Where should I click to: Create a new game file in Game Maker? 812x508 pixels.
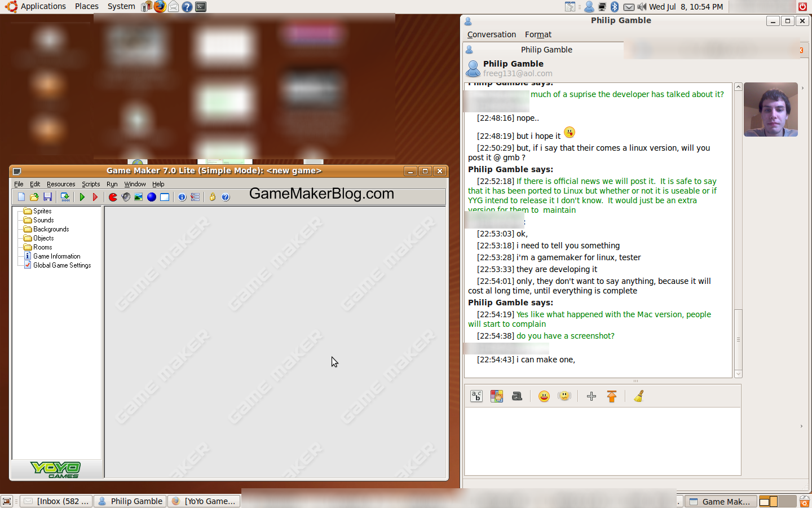tap(21, 197)
